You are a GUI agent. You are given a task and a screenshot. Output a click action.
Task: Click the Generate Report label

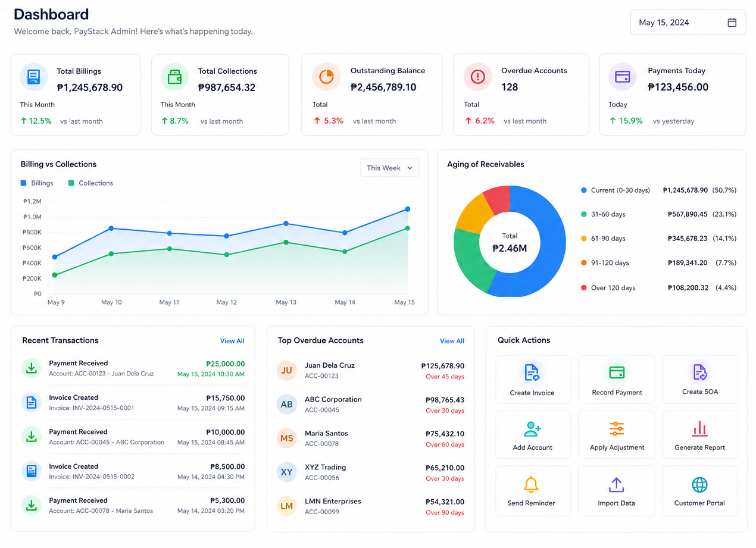(700, 447)
